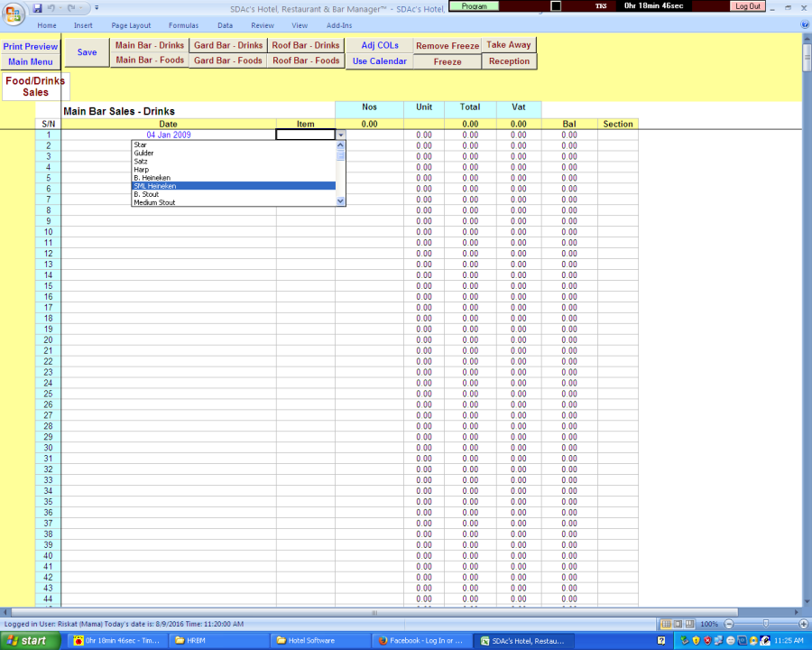Open the Data ribbon tab
Screen dimensions: 812x650
[x=225, y=25]
